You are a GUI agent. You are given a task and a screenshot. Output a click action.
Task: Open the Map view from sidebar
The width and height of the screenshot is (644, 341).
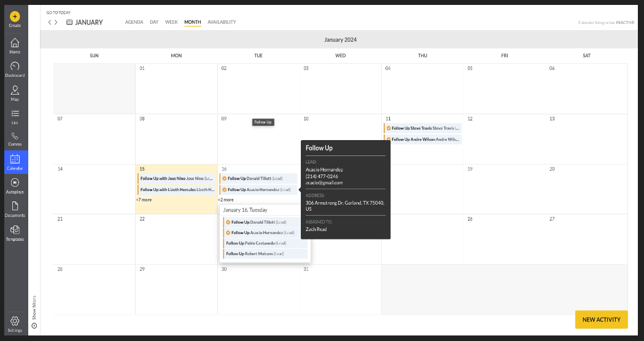pyautogui.click(x=15, y=93)
